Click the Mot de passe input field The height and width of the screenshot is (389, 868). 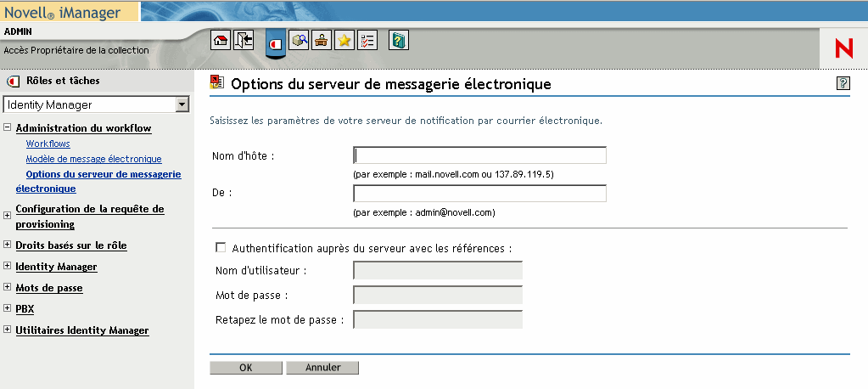click(x=438, y=295)
